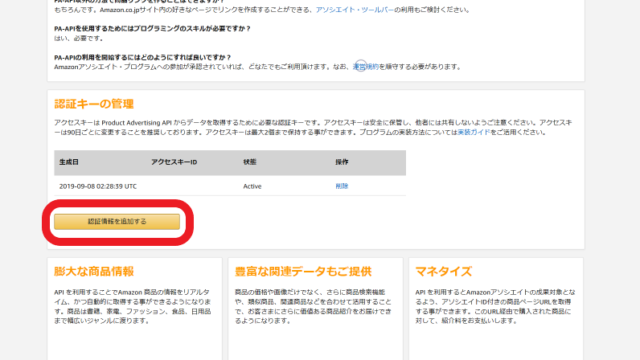Viewport: 640px width, 360px height.
Task: Select the 2019-09-08 02:28:39 UTC date cell
Action: coord(98,186)
